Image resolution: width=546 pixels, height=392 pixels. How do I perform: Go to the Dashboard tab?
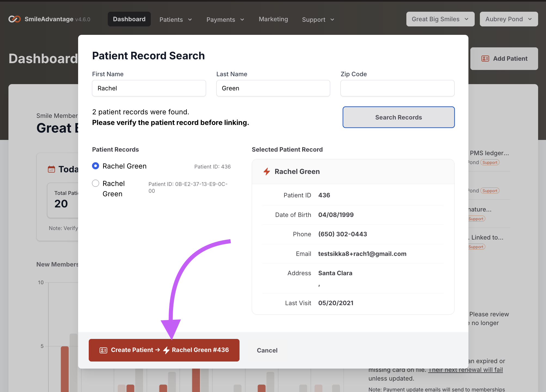129,19
